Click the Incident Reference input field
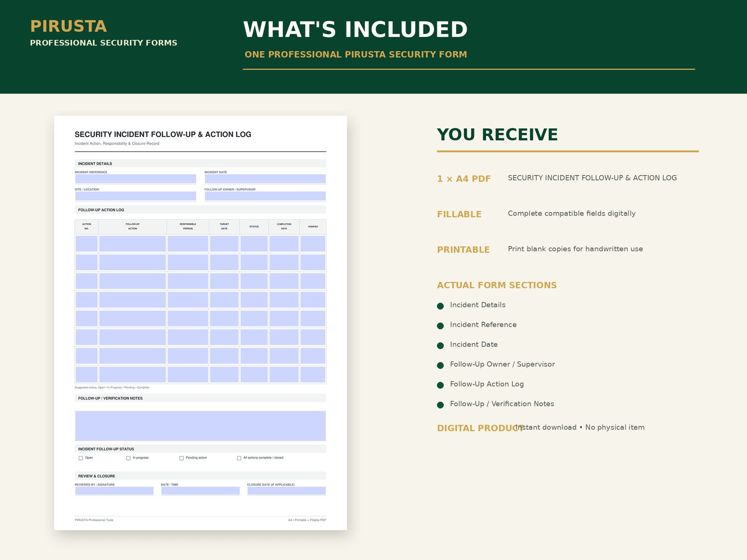Screen dimensions: 747x560 pos(135,179)
